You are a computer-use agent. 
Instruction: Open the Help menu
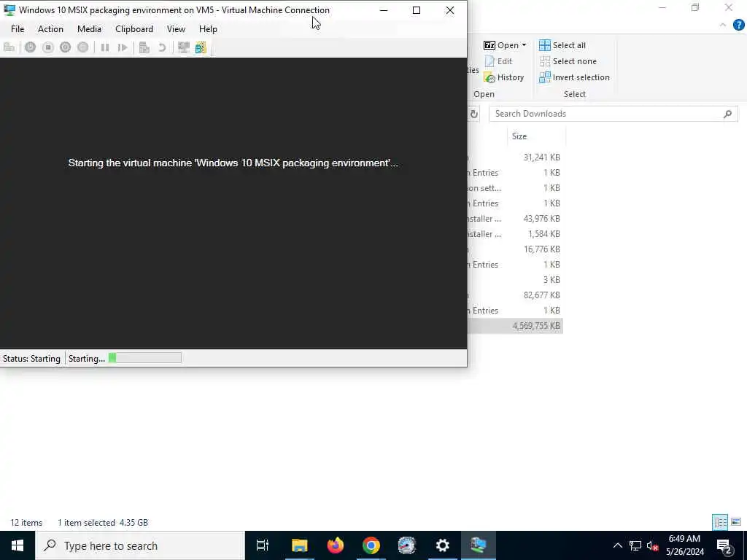[208, 29]
